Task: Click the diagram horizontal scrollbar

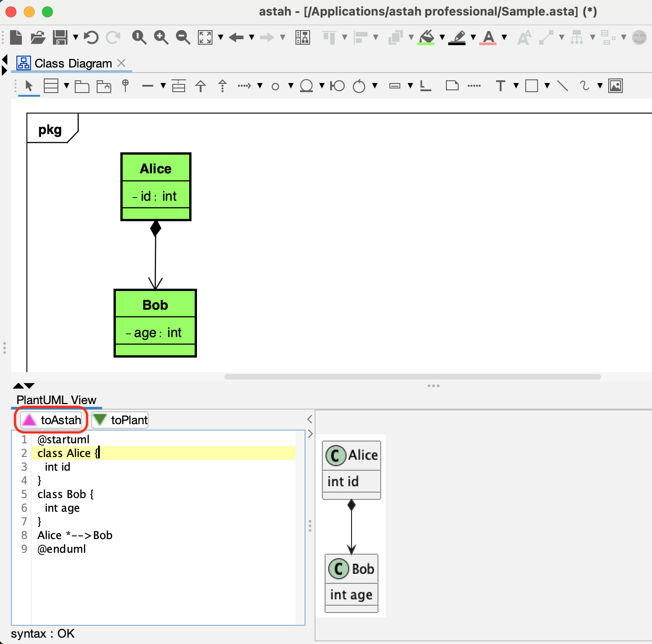Action: pos(412,377)
